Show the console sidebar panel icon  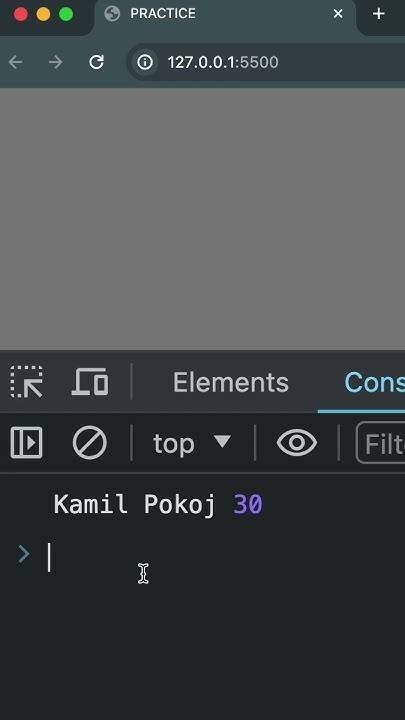[26, 443]
